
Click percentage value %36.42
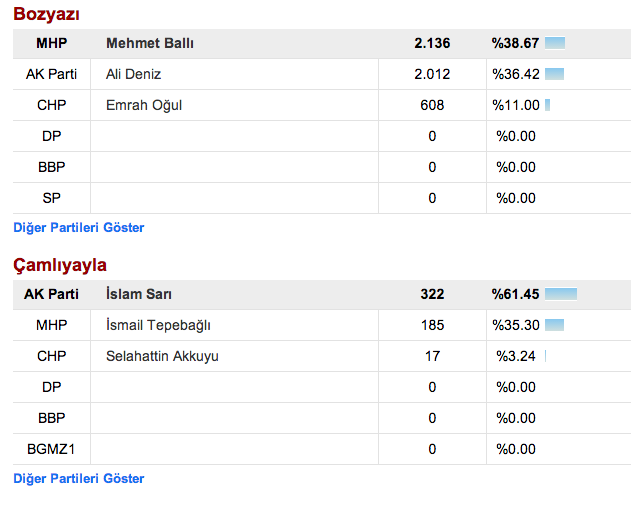pyautogui.click(x=516, y=74)
